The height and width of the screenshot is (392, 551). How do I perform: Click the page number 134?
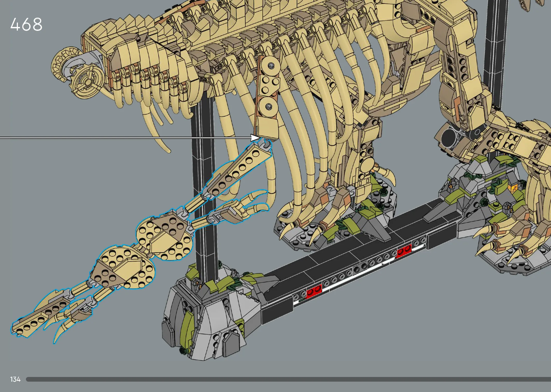click(x=15, y=379)
